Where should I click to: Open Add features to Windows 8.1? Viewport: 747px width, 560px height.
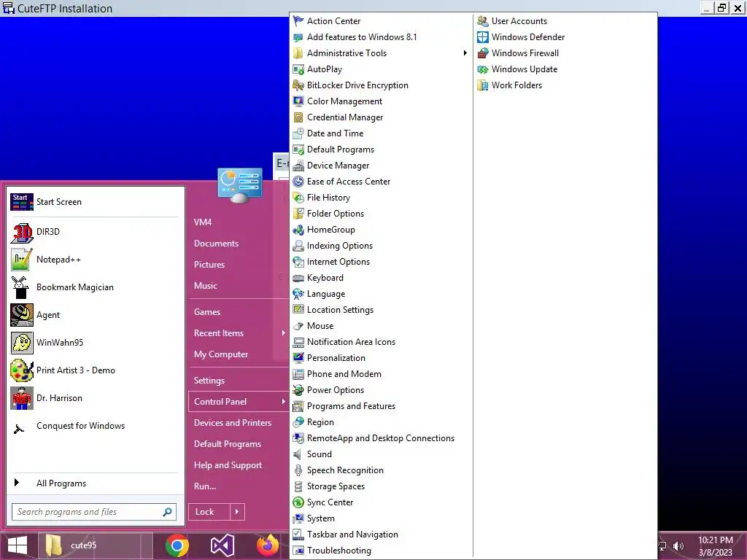pyautogui.click(x=381, y=37)
